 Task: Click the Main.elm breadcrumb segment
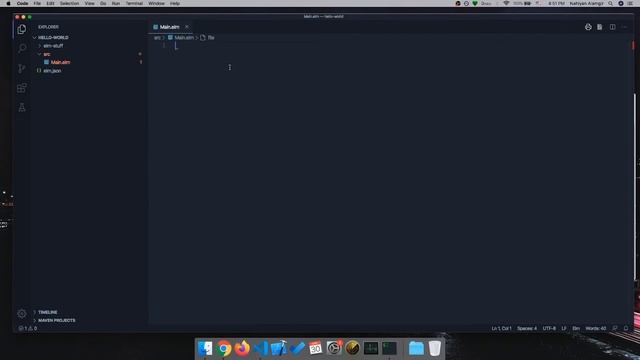click(184, 38)
